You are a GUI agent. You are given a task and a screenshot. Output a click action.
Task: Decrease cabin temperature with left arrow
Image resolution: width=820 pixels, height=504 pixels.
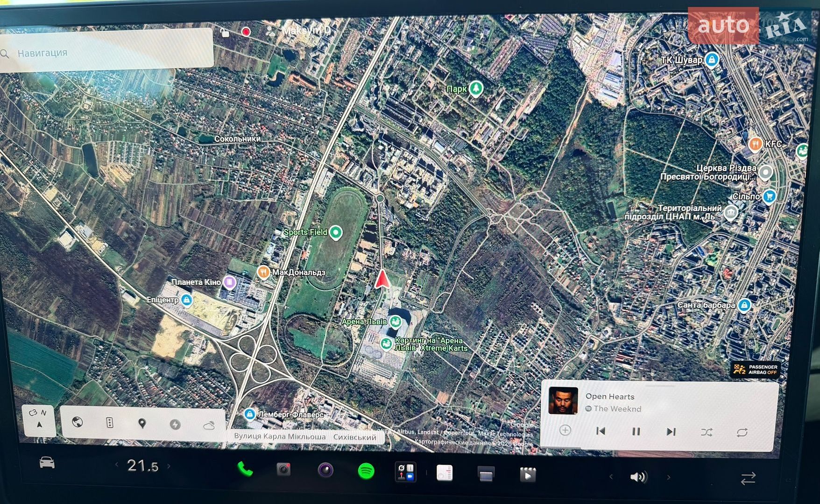[117, 464]
